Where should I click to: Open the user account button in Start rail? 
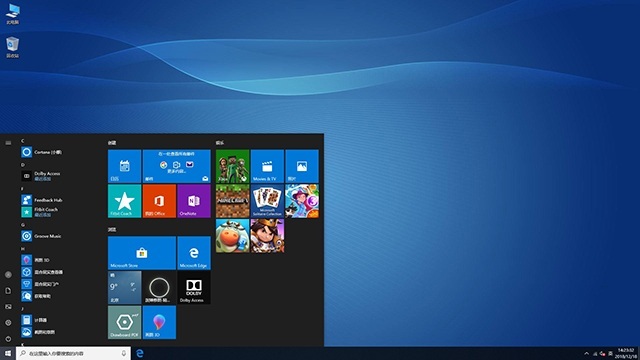[x=8, y=275]
